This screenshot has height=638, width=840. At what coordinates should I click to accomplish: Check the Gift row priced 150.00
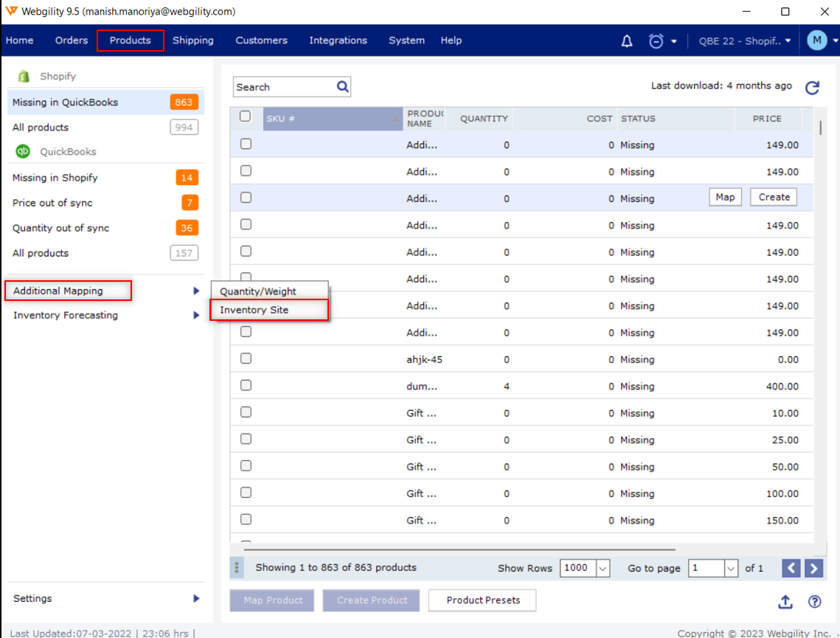click(246, 519)
